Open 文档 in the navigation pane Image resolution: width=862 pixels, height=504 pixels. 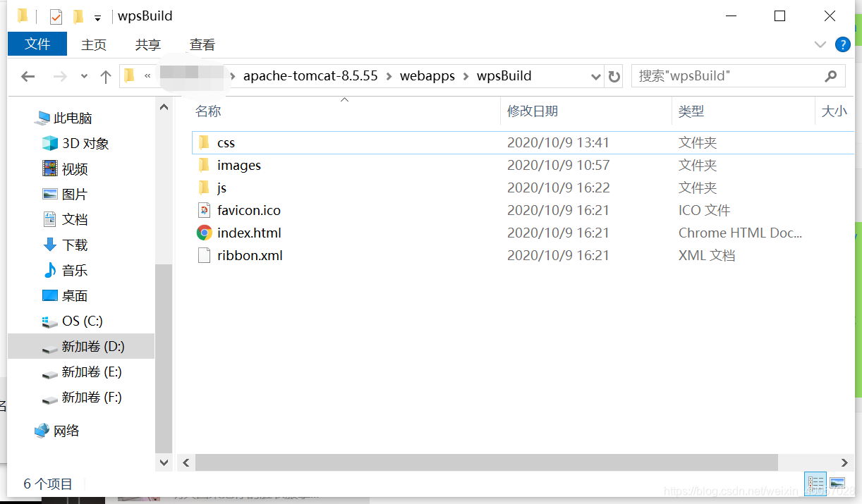[75, 220]
